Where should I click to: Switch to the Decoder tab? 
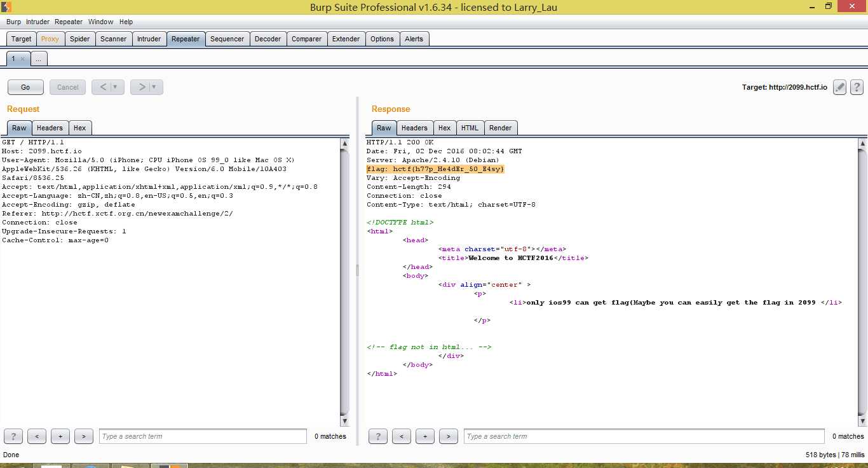pos(268,39)
